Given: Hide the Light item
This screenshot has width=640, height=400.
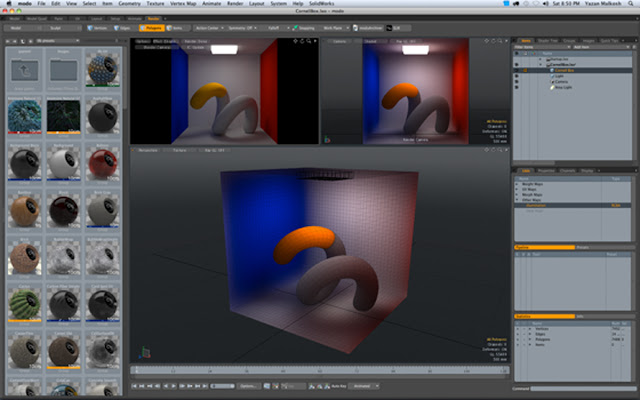Looking at the screenshot, I should (517, 76).
